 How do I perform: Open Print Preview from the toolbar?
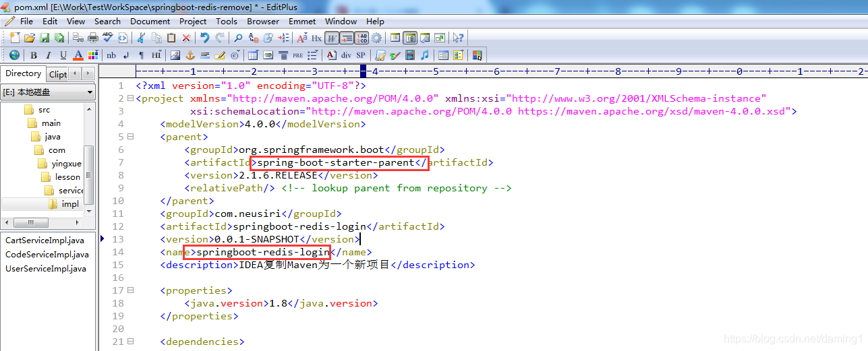tap(78, 38)
